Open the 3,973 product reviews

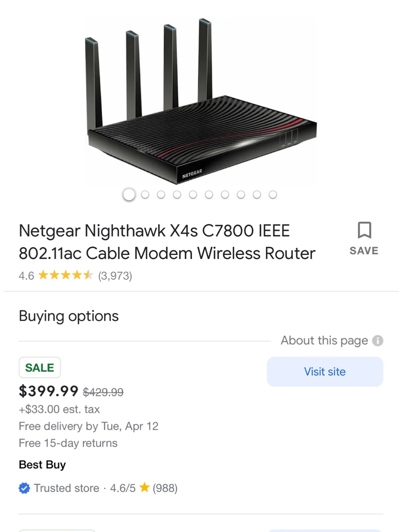pyautogui.click(x=115, y=276)
